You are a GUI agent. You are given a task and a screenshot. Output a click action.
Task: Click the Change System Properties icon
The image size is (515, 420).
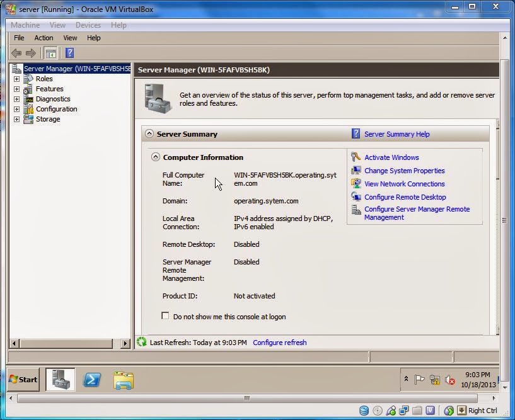pyautogui.click(x=356, y=170)
